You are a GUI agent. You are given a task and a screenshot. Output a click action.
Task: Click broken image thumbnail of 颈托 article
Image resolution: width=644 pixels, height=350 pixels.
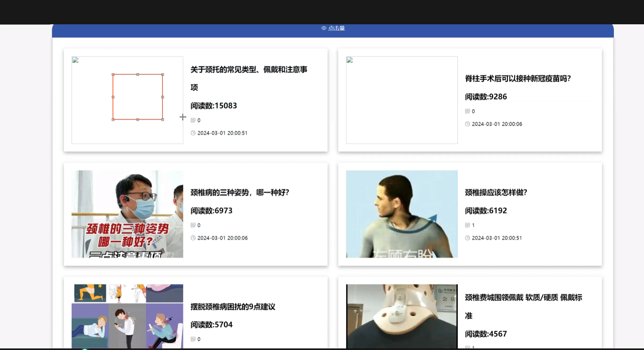tap(127, 100)
